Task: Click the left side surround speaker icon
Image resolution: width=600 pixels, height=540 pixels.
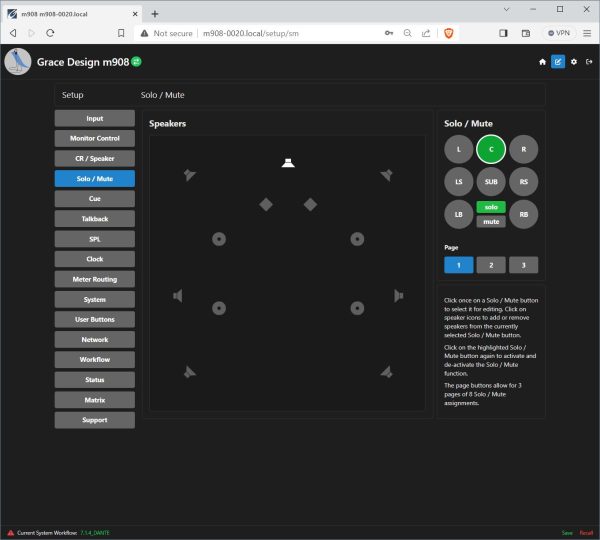Action: pyautogui.click(x=178, y=295)
